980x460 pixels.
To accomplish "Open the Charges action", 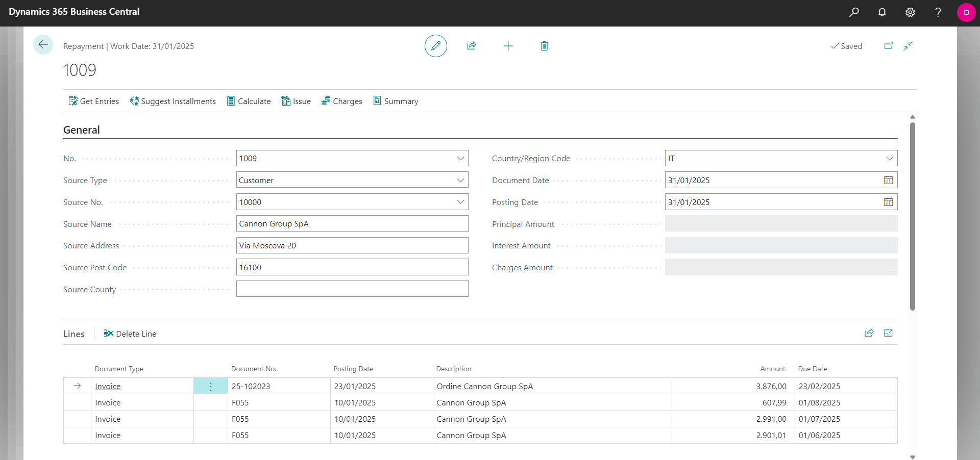I will (x=342, y=101).
